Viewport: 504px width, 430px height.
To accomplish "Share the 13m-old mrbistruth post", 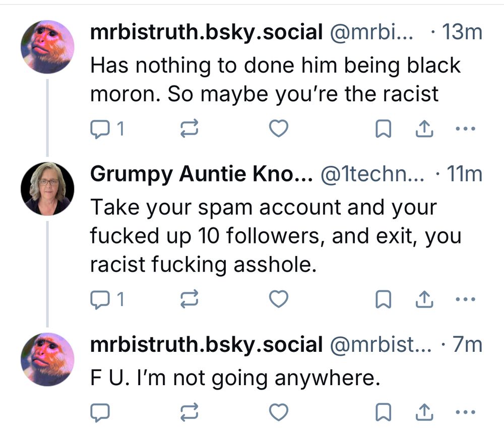I will coord(424,130).
